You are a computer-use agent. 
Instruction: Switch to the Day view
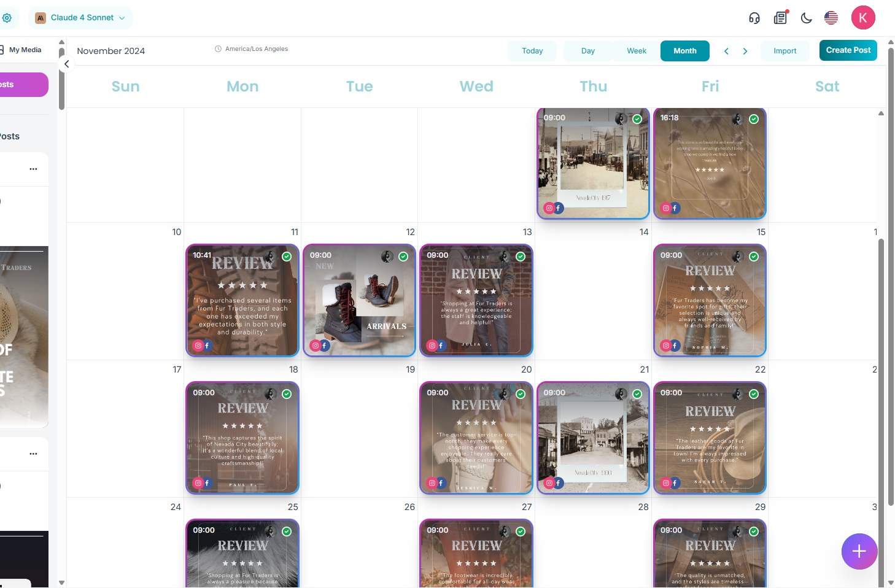[x=588, y=51]
